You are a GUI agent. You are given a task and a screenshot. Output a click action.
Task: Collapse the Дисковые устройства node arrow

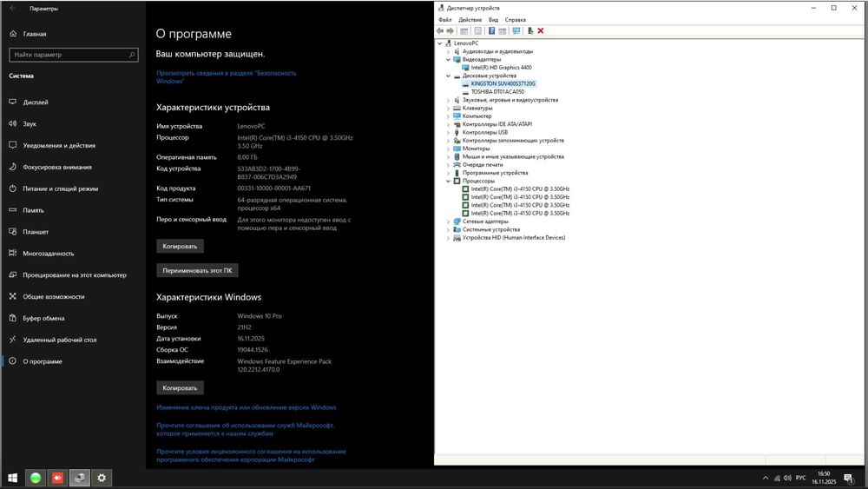pyautogui.click(x=449, y=76)
